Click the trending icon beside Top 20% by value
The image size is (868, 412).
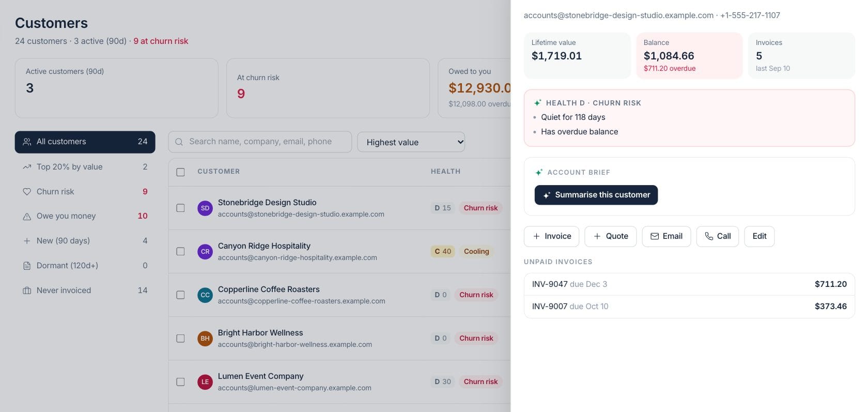27,167
